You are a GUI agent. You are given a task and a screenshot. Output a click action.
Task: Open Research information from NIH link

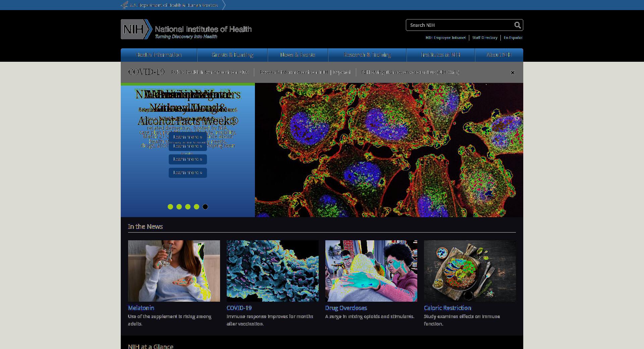click(294, 72)
